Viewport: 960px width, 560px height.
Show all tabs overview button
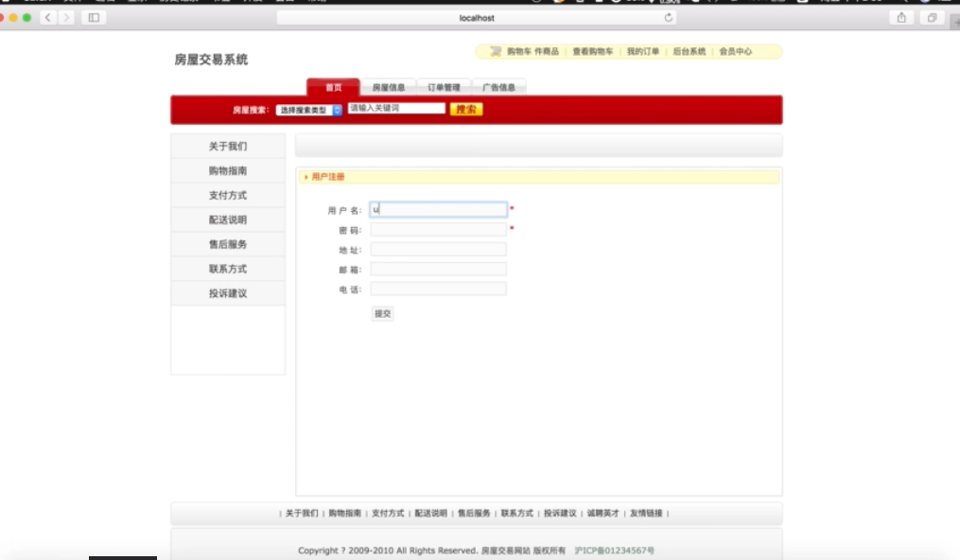coord(932,18)
